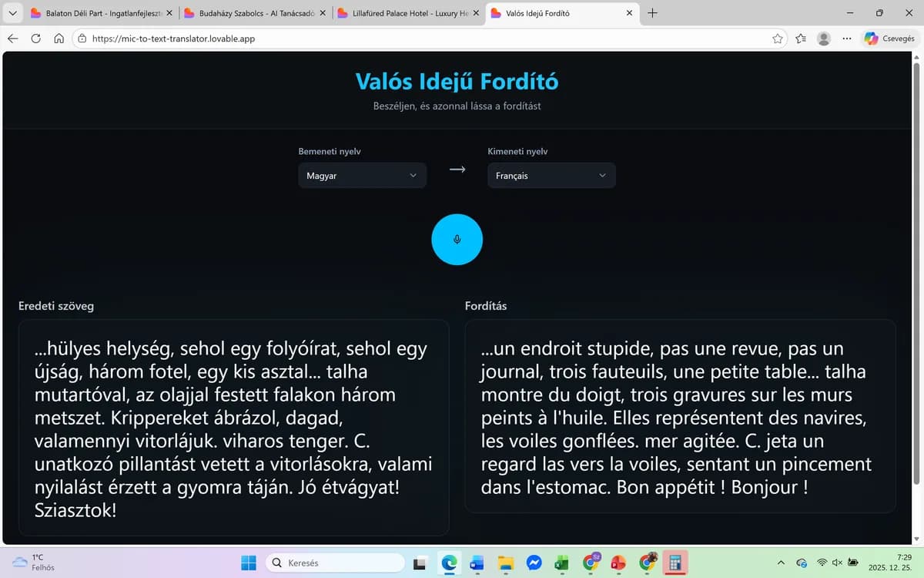
Task: Open the weather widget showing 1°C Felhős
Action: (x=35, y=563)
